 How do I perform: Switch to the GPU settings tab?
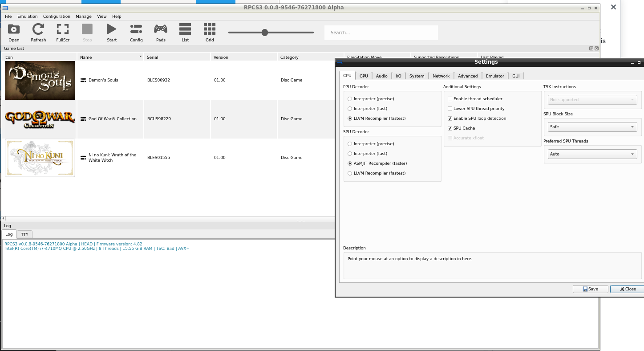364,76
